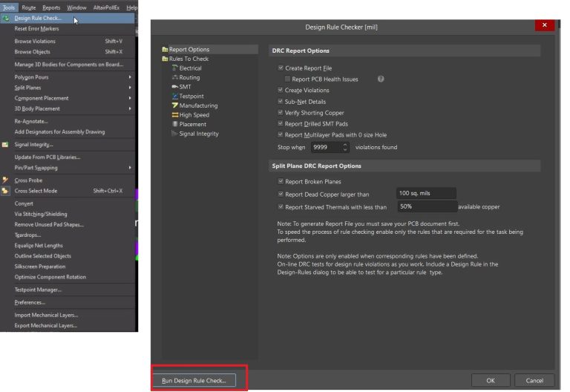Screen dimensions: 570x392
Task: Select the Routing rules icon
Action: pos(175,77)
